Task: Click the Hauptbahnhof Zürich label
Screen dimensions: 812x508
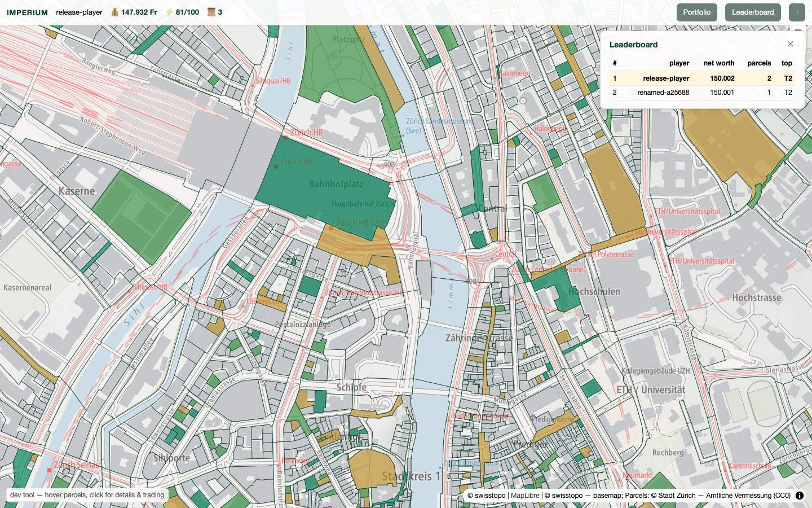Action: [364, 204]
